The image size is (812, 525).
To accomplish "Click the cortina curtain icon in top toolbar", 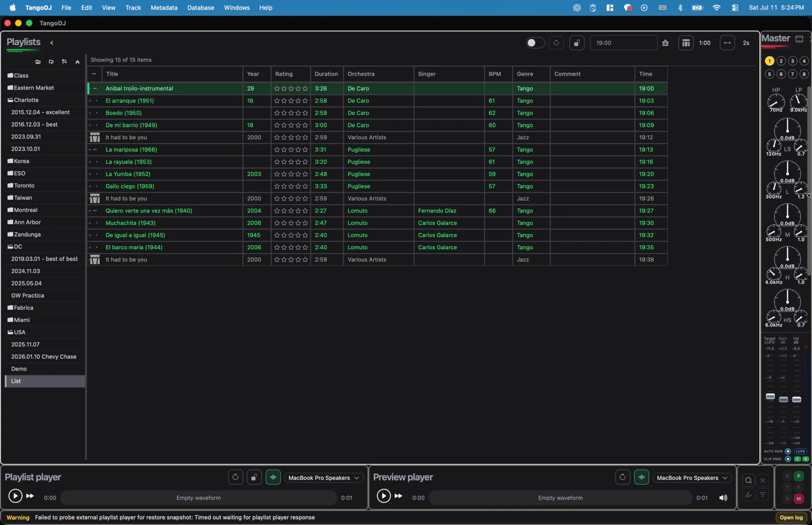I will 686,43.
